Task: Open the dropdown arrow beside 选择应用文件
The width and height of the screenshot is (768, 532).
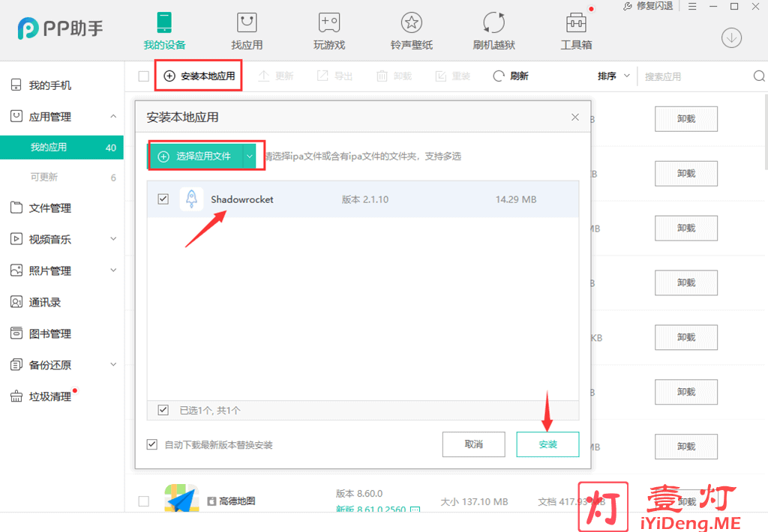Action: (249, 156)
